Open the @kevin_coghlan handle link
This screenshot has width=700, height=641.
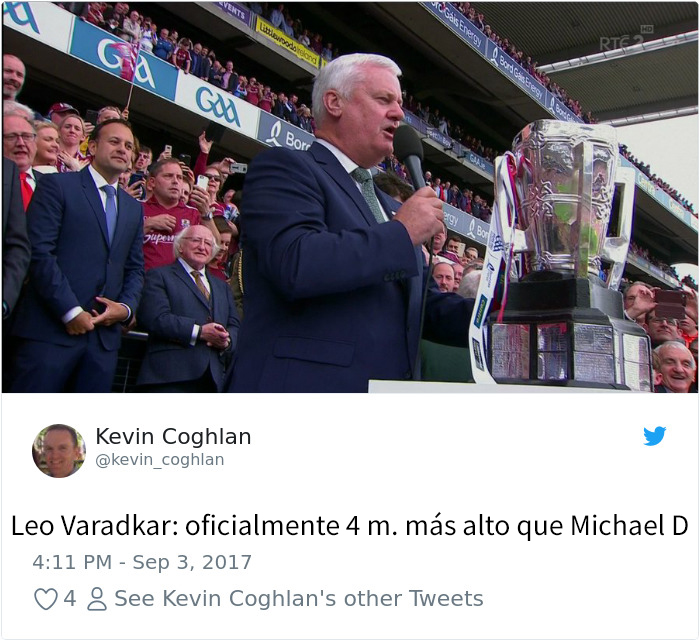[159, 459]
